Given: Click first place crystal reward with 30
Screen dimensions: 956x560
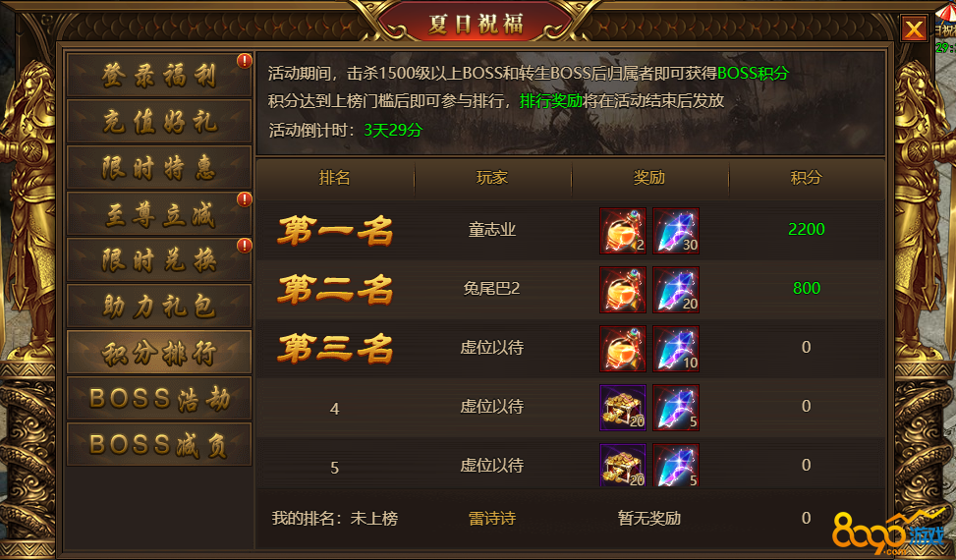Looking at the screenshot, I should (x=676, y=231).
